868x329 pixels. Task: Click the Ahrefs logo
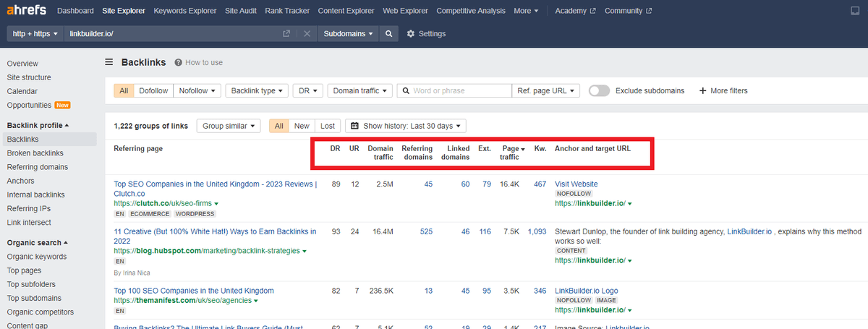[27, 11]
